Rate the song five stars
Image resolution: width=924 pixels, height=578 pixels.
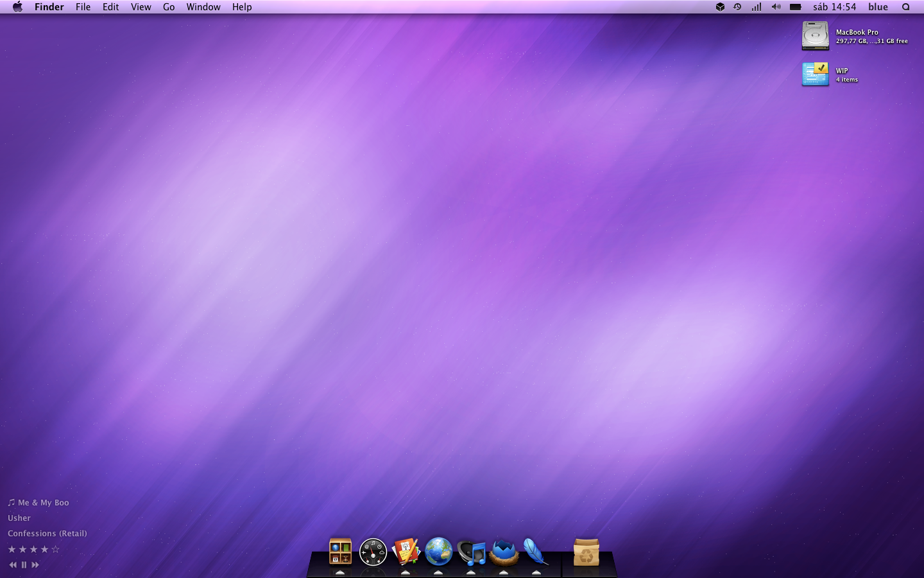click(x=55, y=549)
